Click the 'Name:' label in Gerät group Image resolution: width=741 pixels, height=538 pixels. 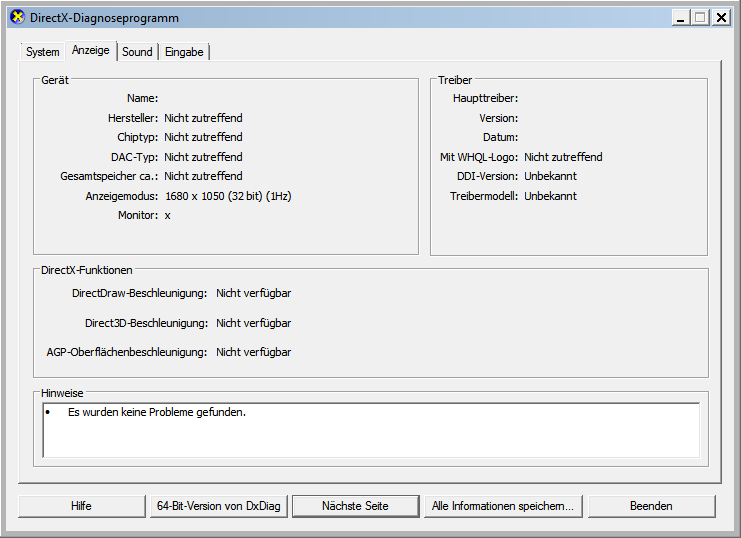point(142,98)
